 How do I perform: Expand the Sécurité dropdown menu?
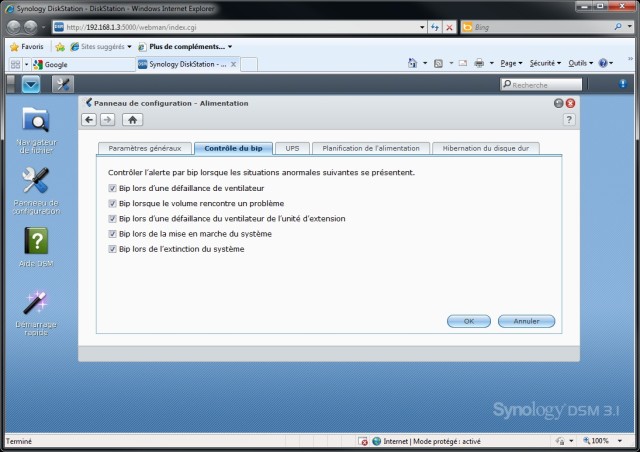[545, 63]
